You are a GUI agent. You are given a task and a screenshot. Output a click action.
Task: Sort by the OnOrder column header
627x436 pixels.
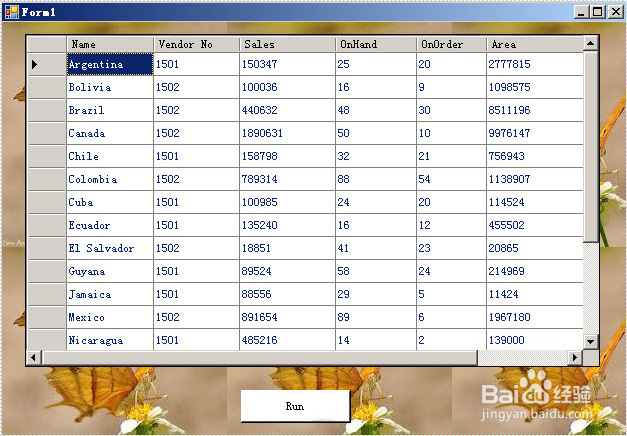(451, 44)
